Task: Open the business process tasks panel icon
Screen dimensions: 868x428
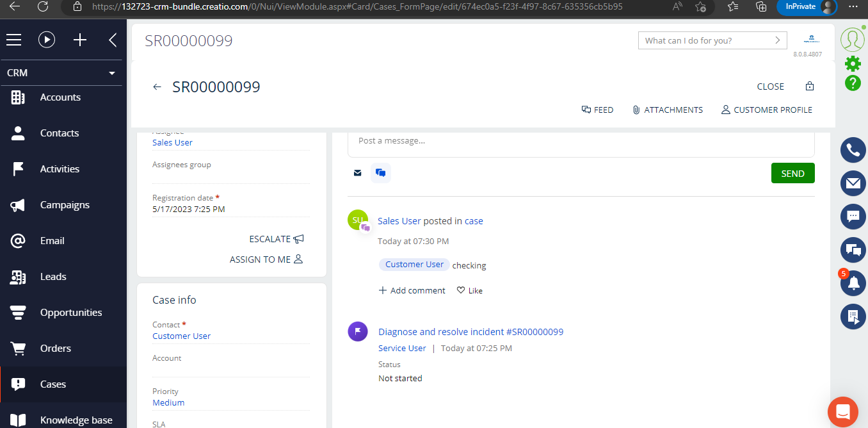Action: [853, 317]
